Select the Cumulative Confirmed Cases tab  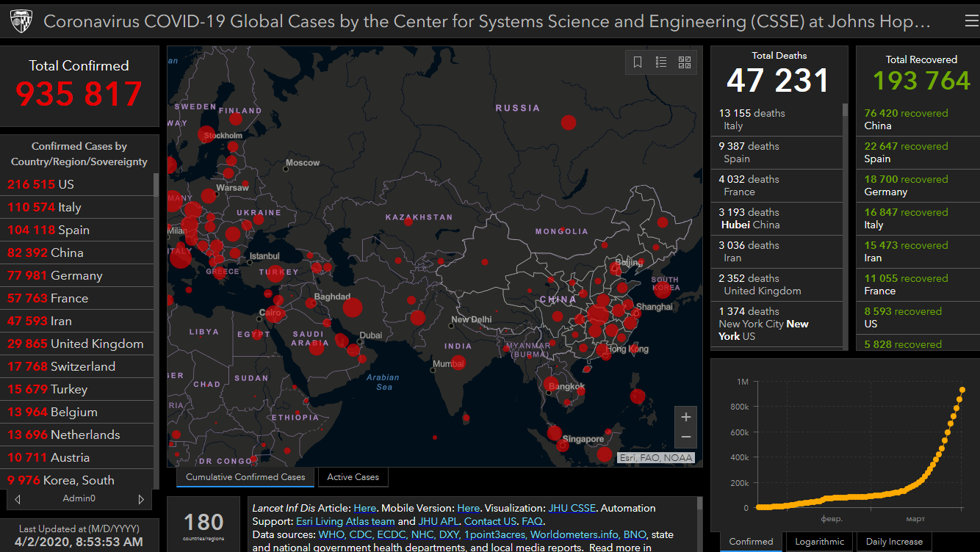pyautogui.click(x=245, y=477)
